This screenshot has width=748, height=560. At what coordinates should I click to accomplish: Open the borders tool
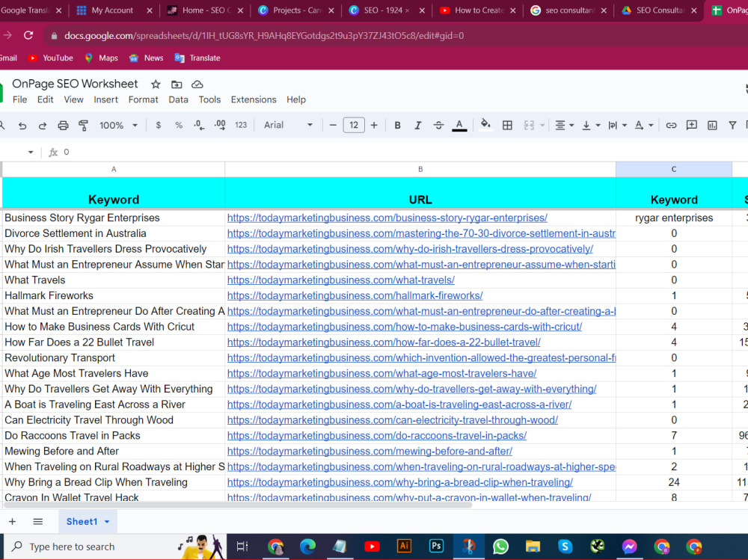[508, 125]
